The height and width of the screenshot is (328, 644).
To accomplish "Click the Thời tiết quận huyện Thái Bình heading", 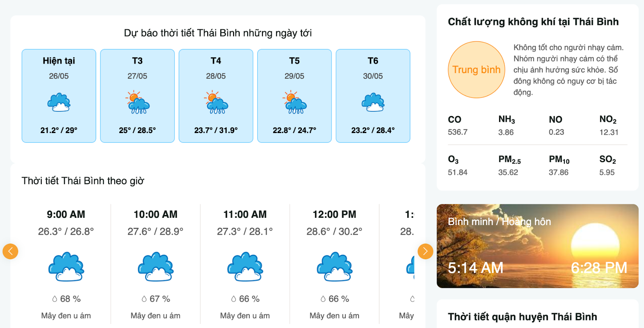I will tap(522, 317).
